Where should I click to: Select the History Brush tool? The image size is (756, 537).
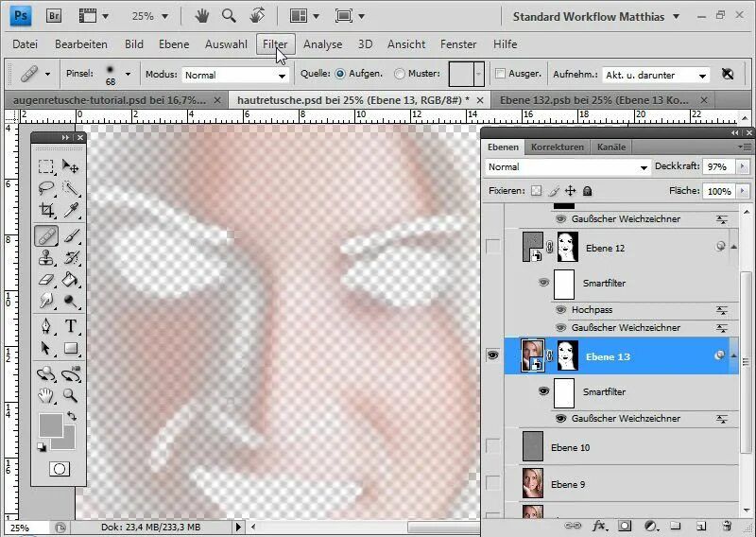click(x=70, y=258)
